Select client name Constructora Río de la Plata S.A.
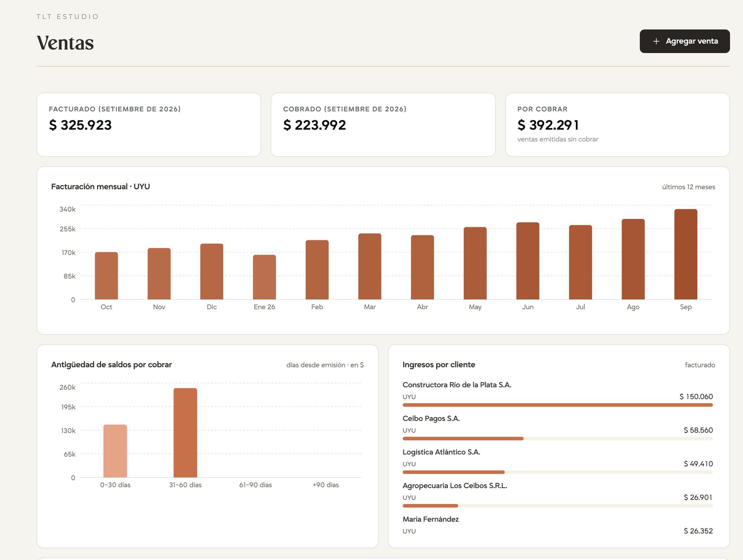Viewport: 743px width, 560px height. click(457, 385)
